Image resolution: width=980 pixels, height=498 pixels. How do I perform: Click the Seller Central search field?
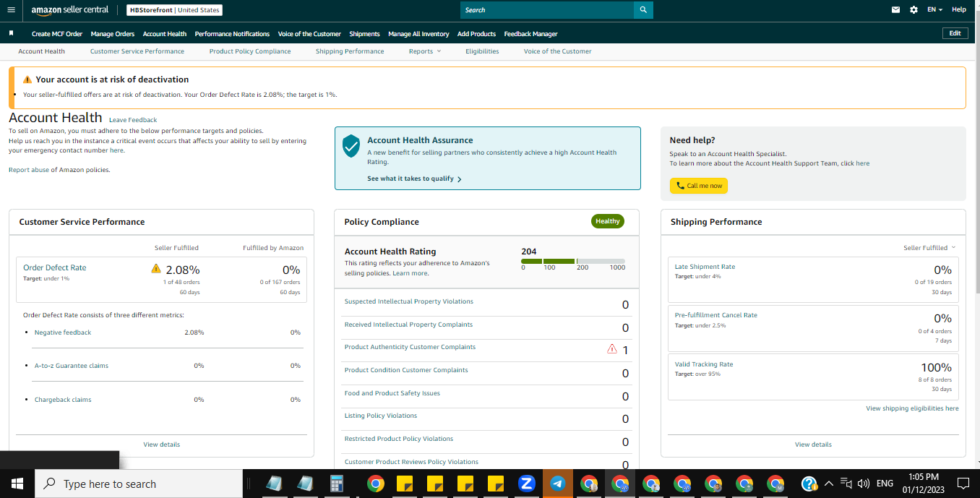pos(547,10)
